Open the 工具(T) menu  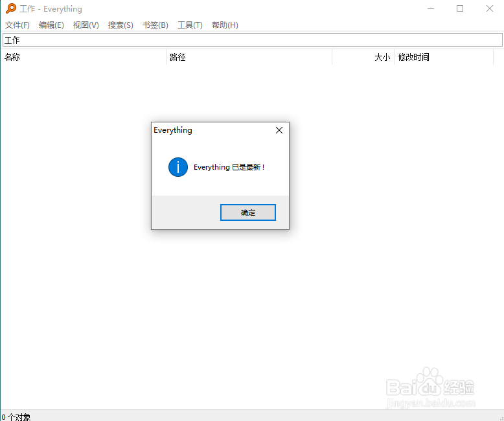pyautogui.click(x=190, y=25)
